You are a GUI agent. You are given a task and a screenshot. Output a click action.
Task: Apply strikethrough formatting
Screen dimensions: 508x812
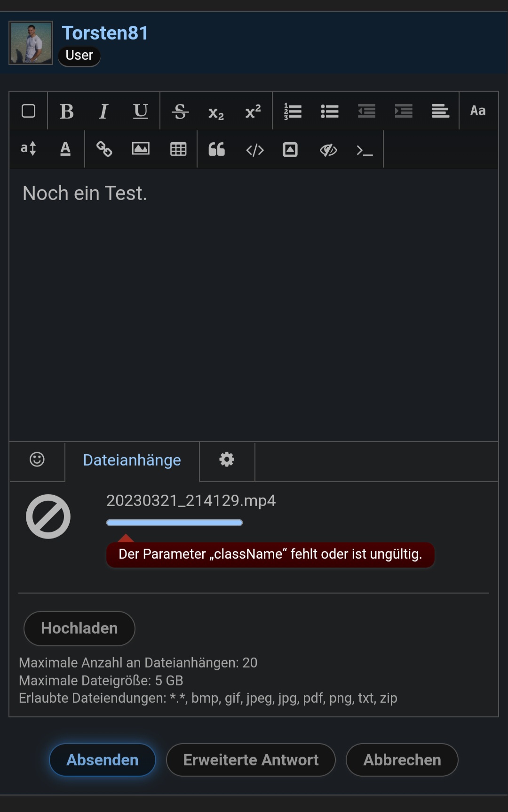tap(180, 112)
